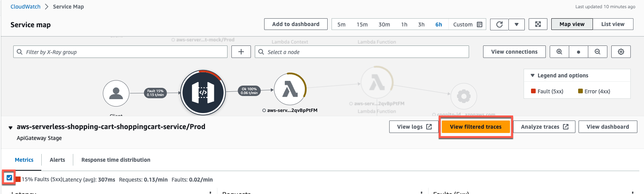This screenshot has height=194, width=644.
Task: Follow the CloudWatch breadcrumb link
Action: (25, 7)
